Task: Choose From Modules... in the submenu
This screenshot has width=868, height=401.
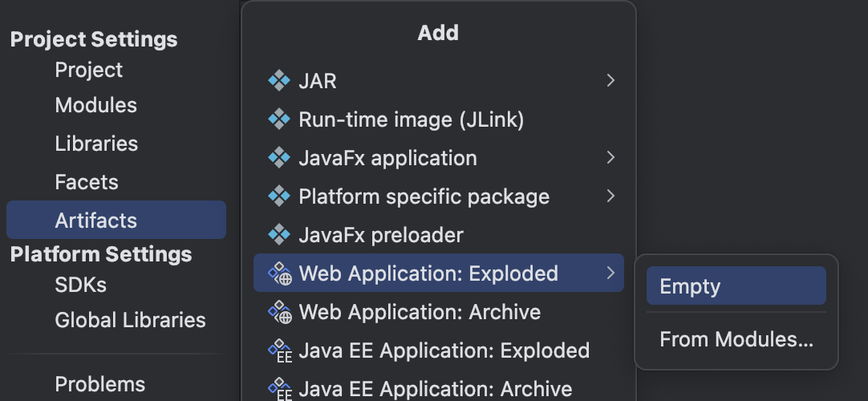Action: pos(736,339)
